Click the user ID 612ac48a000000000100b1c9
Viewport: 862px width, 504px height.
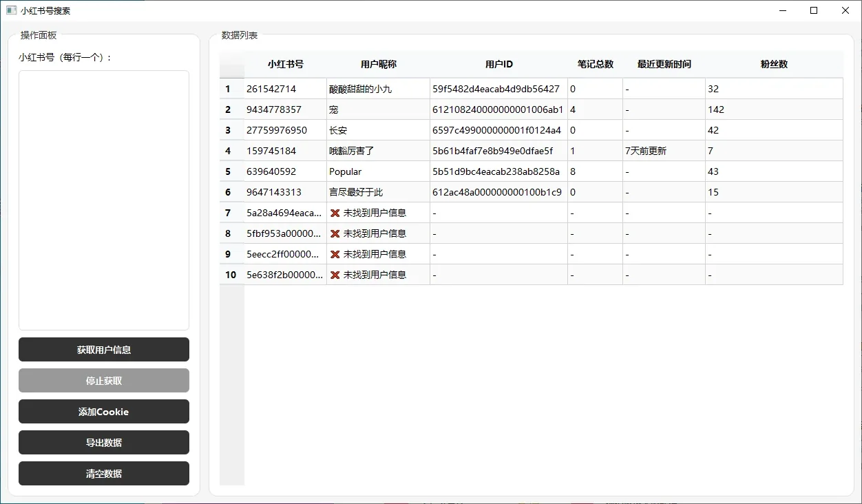coord(499,192)
